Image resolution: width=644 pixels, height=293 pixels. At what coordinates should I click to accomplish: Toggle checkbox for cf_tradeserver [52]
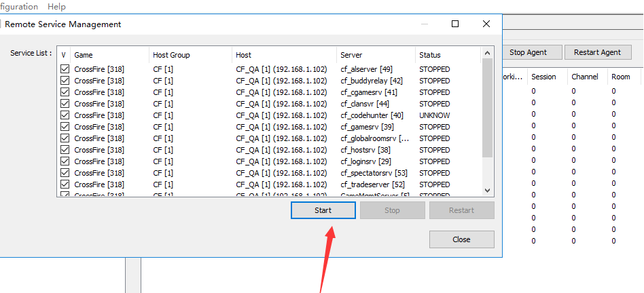coord(65,184)
